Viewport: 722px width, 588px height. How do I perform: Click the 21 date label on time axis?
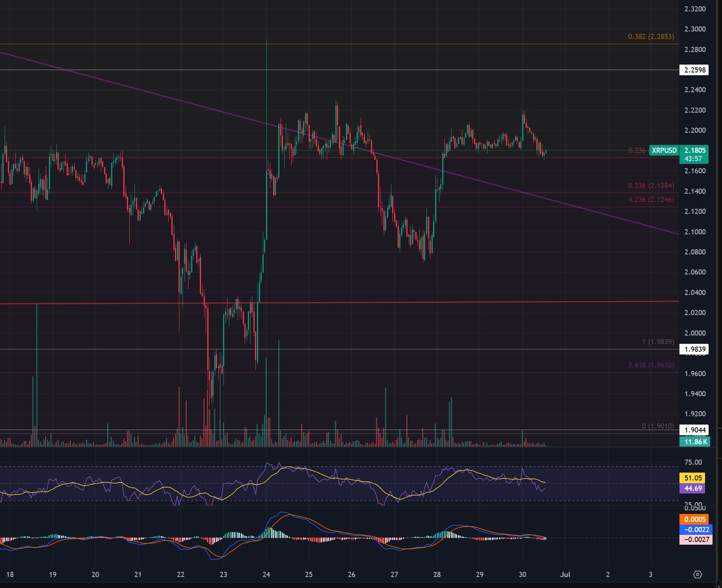[x=138, y=575]
